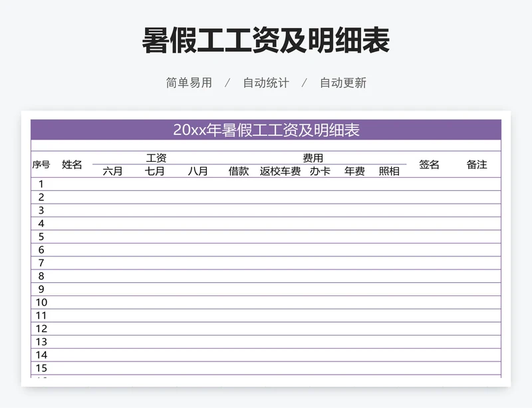Click the 备注 column header
The image size is (532, 408).
pyautogui.click(x=476, y=163)
